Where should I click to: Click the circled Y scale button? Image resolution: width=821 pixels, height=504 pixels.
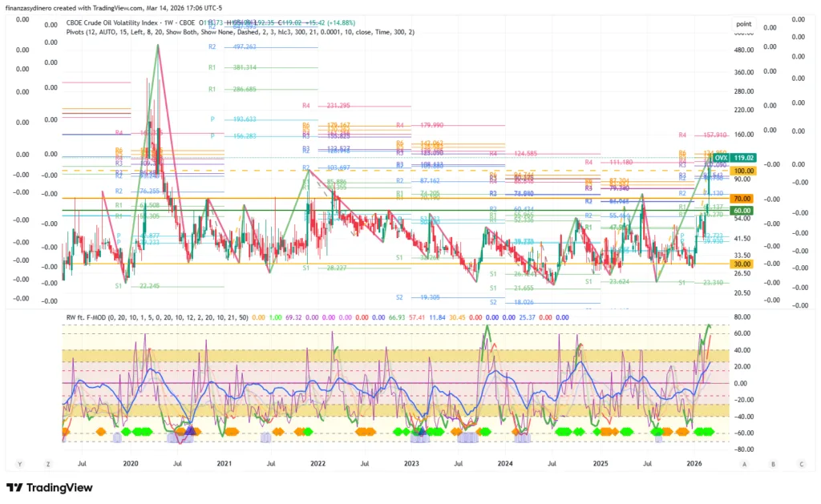[x=20, y=464]
